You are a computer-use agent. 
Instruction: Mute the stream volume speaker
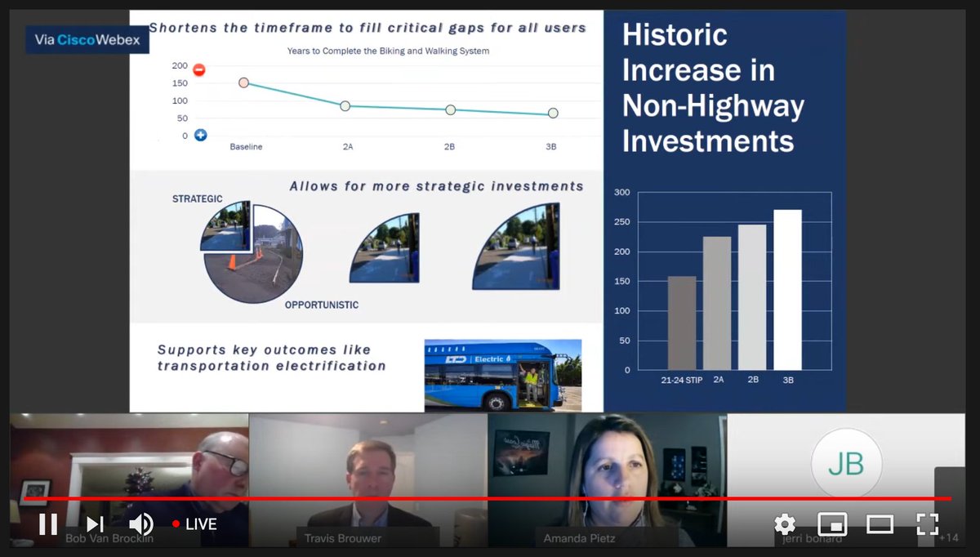(x=140, y=524)
